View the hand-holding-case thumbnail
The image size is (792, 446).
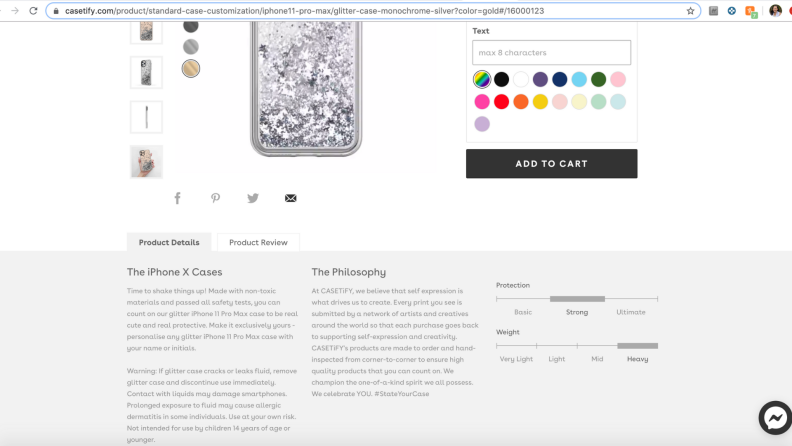point(146,162)
